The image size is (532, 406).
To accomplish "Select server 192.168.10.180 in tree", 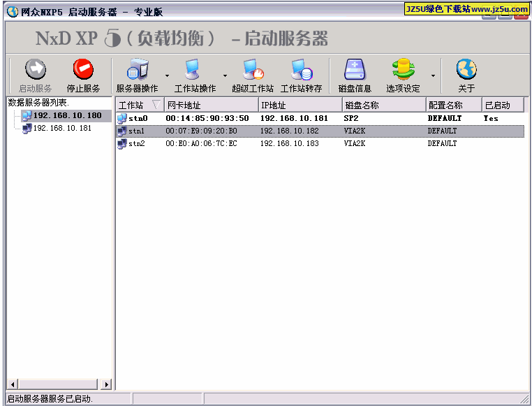I will point(67,115).
